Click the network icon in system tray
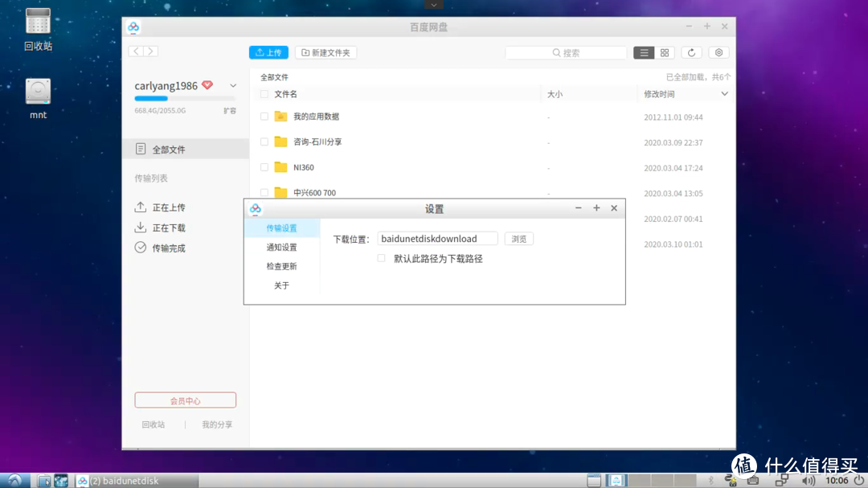Viewport: 868px width, 488px height. coord(782,481)
